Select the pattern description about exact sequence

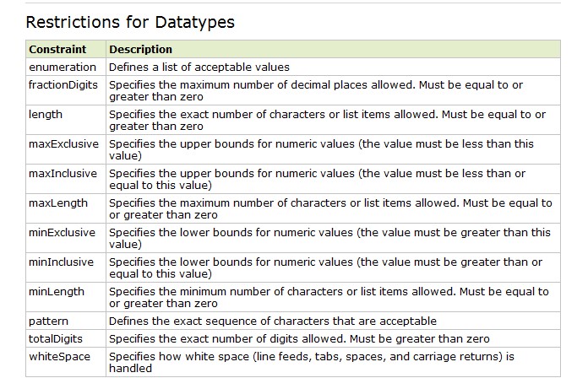pyautogui.click(x=273, y=321)
